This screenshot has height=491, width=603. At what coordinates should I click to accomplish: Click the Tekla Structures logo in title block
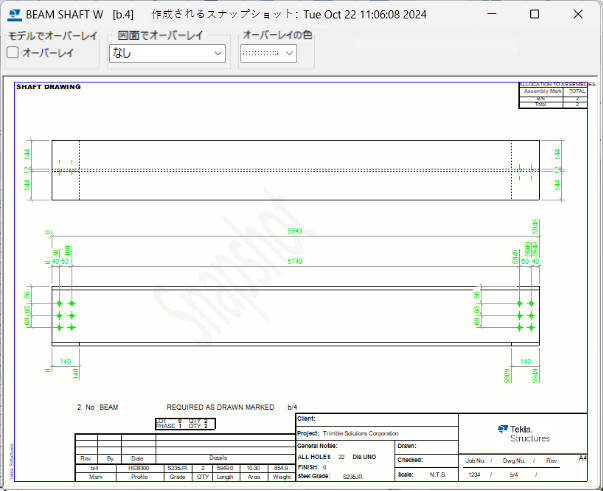516,432
